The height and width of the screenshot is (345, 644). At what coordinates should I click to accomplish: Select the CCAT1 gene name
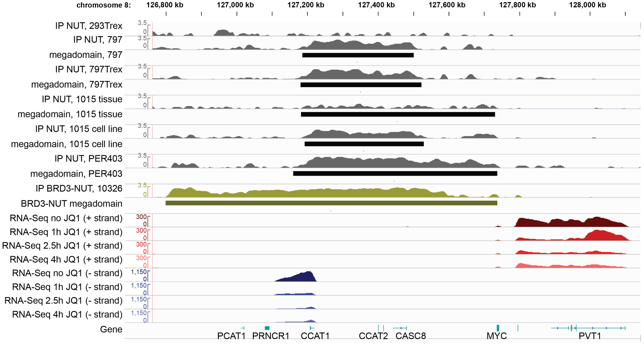315,336
